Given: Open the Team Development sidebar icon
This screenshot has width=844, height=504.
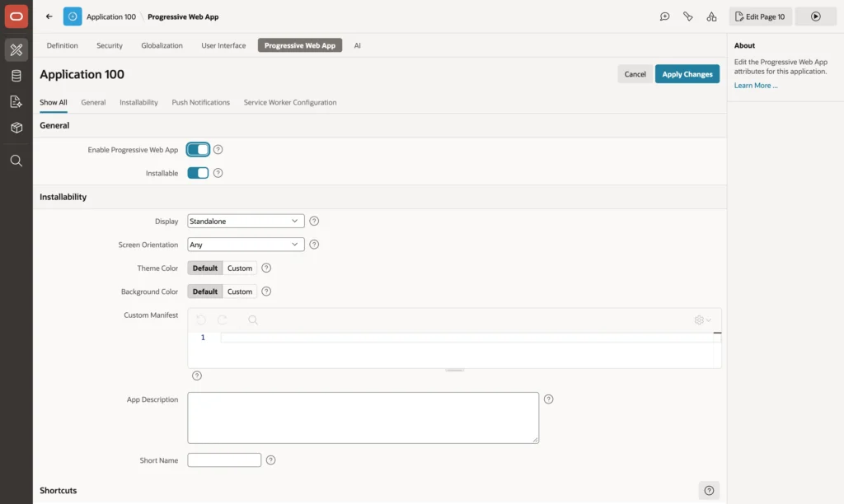Looking at the screenshot, I should click(x=16, y=101).
